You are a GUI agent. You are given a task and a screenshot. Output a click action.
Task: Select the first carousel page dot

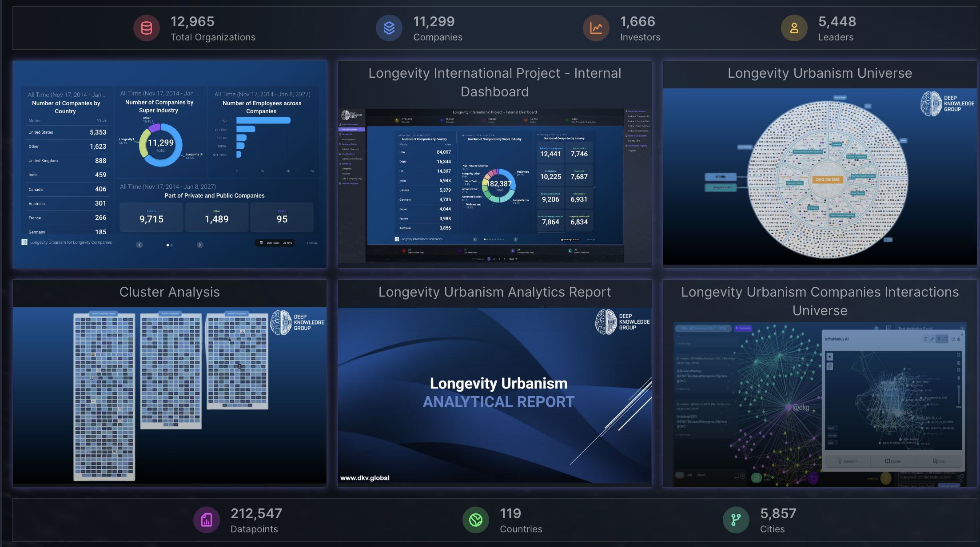(167, 245)
